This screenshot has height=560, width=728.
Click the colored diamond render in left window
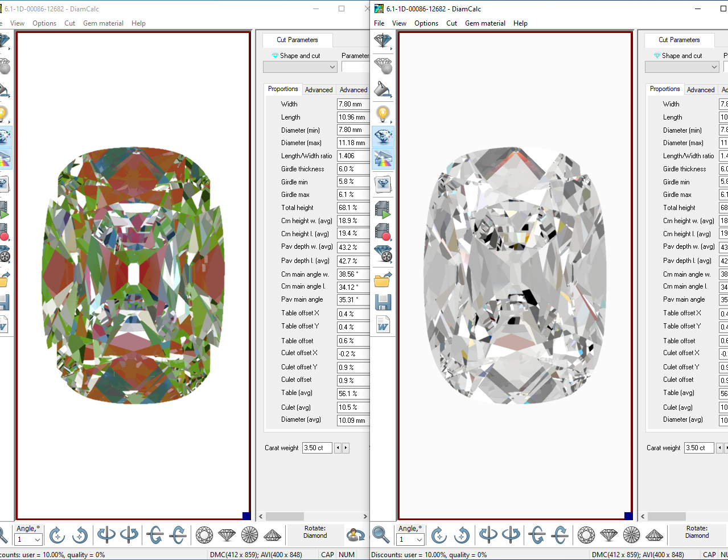133,275
